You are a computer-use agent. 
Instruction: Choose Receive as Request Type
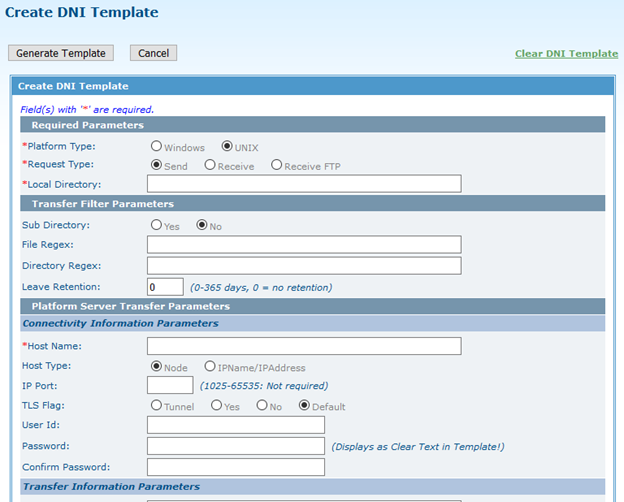pyautogui.click(x=210, y=165)
